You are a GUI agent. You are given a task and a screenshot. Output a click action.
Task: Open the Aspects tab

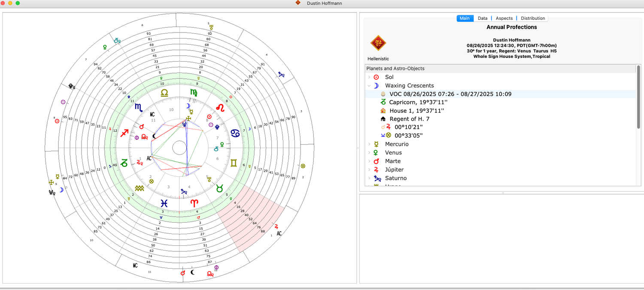[504, 18]
